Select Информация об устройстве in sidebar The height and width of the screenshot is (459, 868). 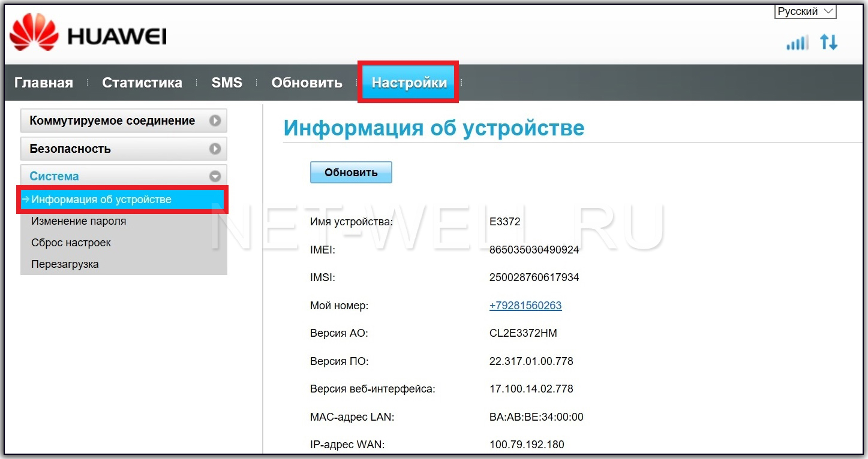click(122, 200)
